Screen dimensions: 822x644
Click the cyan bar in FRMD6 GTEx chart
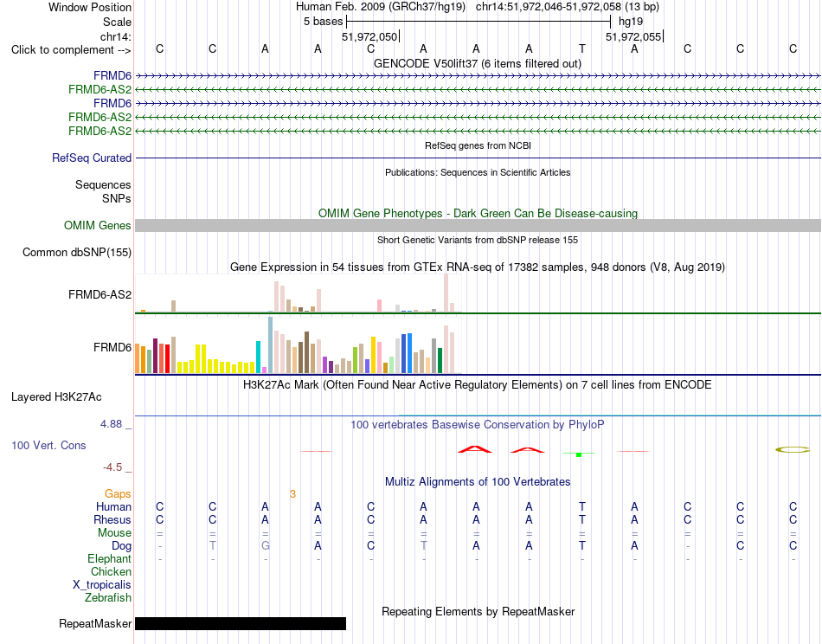[258, 357]
